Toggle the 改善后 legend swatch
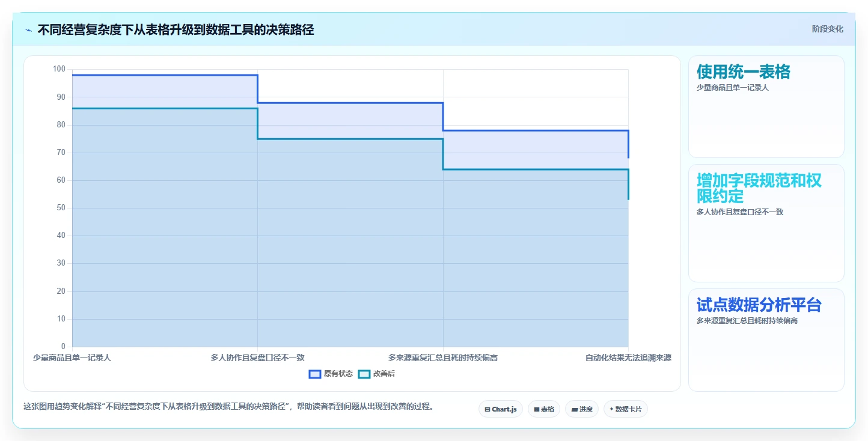Screen dimensions: 868x441 pyautogui.click(x=364, y=374)
